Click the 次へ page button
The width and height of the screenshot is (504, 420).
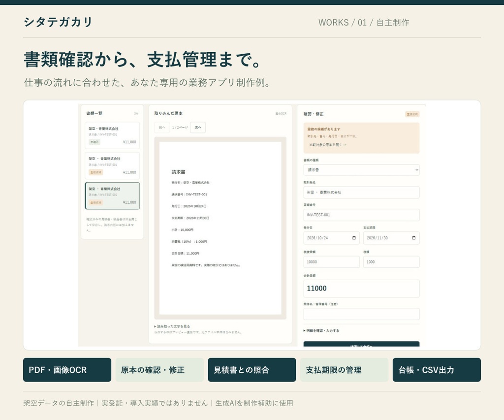tap(198, 128)
